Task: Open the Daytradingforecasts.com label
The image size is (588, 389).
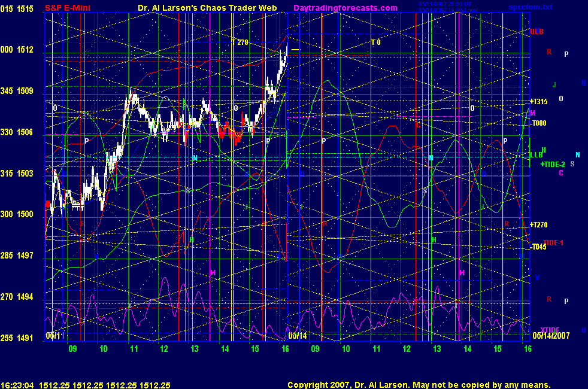Action: (345, 8)
